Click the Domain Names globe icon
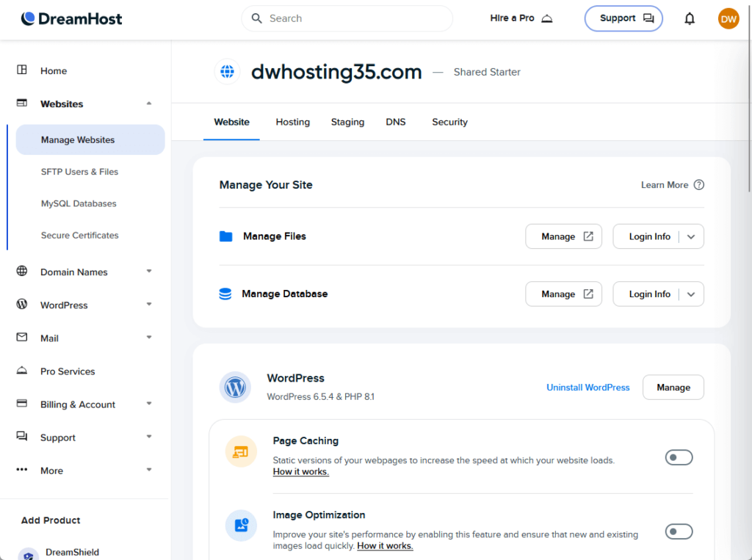The height and width of the screenshot is (560, 752). click(22, 271)
